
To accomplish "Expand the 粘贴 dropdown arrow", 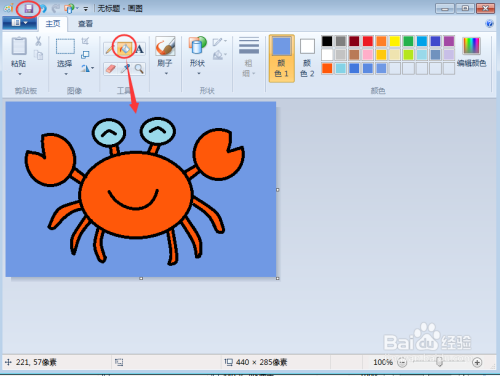I will pos(19,74).
